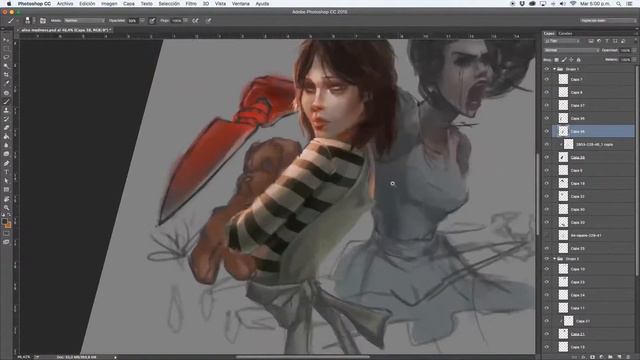Hide the Capa 9 layer
The image size is (640, 360).
tap(547, 170)
